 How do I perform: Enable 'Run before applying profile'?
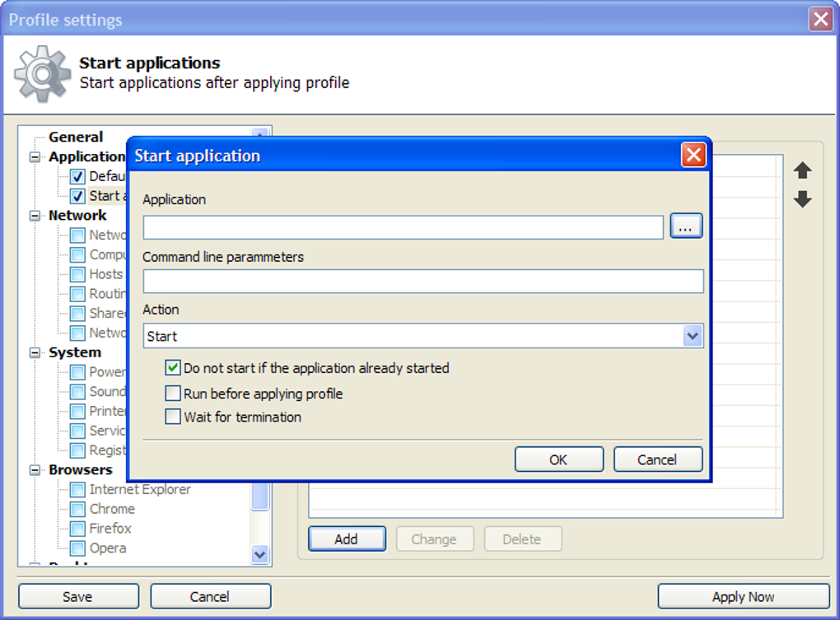(173, 393)
